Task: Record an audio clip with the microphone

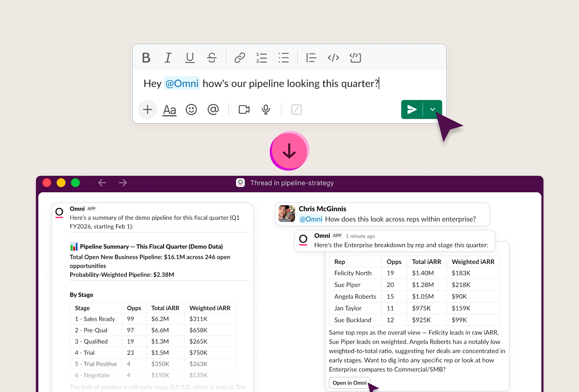Action: click(266, 109)
